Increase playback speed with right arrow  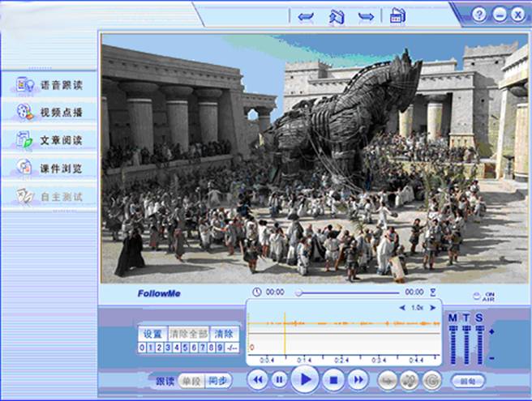432,308
